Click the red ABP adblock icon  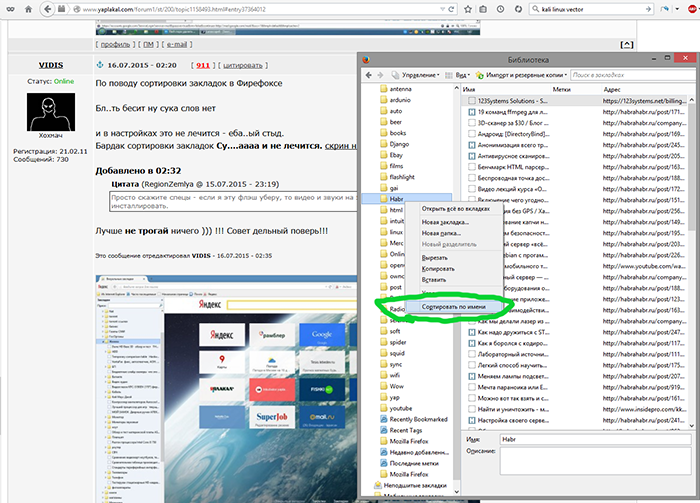tap(692, 9)
